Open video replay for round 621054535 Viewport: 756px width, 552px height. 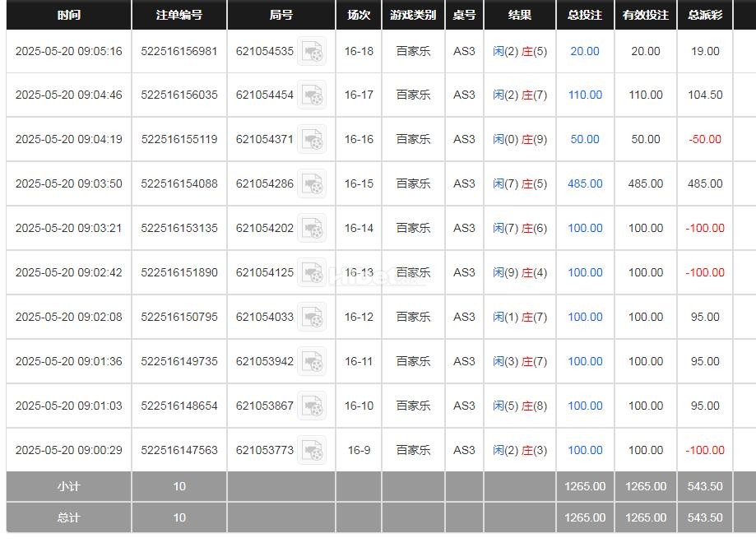[x=312, y=52]
